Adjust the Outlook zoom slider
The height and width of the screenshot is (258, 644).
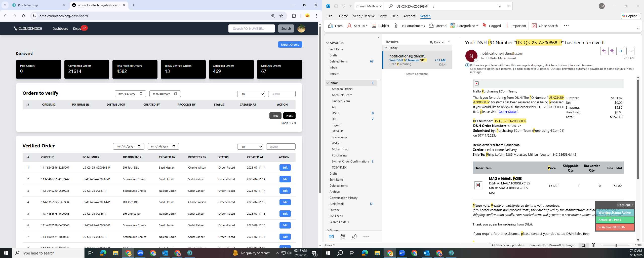pos(616,245)
